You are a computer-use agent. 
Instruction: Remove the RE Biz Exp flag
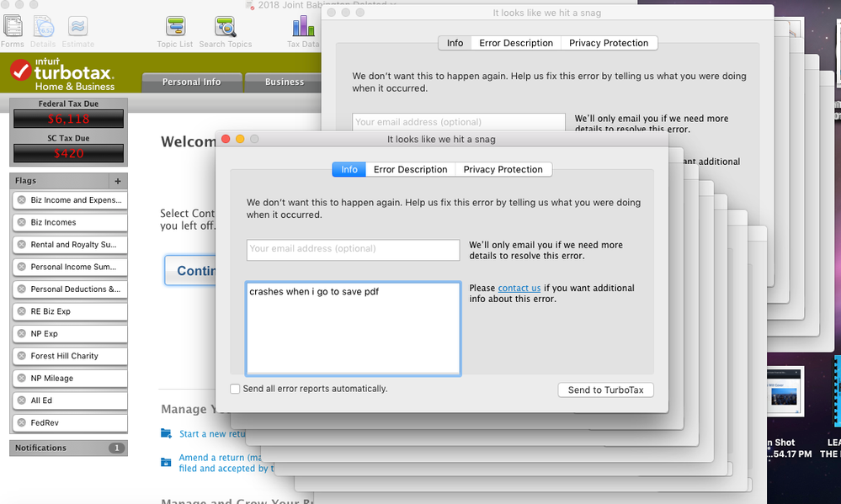(x=21, y=311)
